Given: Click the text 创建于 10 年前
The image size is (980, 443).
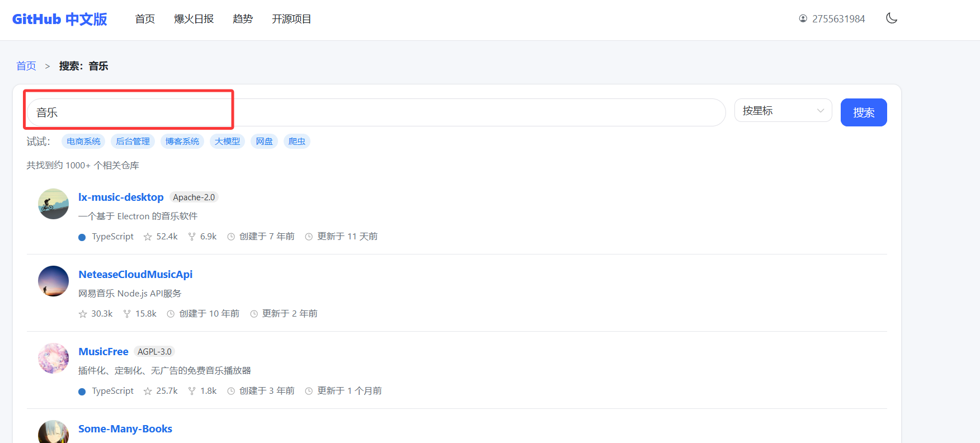Looking at the screenshot, I should pos(209,314).
